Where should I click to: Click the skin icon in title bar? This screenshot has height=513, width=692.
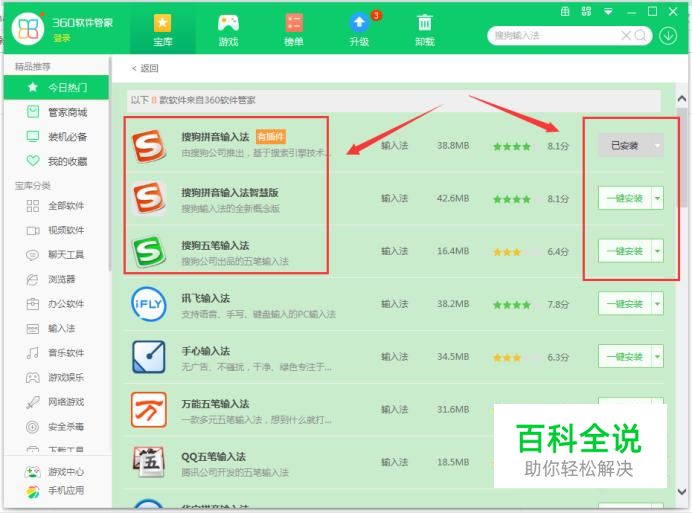[x=565, y=11]
